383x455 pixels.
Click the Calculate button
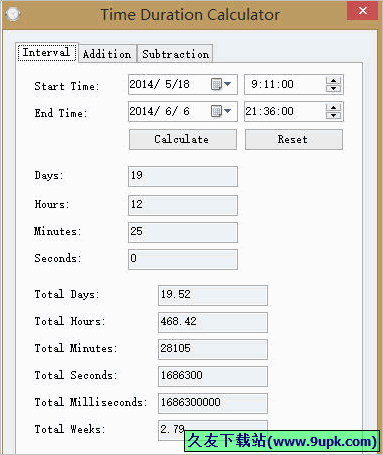[x=183, y=139]
